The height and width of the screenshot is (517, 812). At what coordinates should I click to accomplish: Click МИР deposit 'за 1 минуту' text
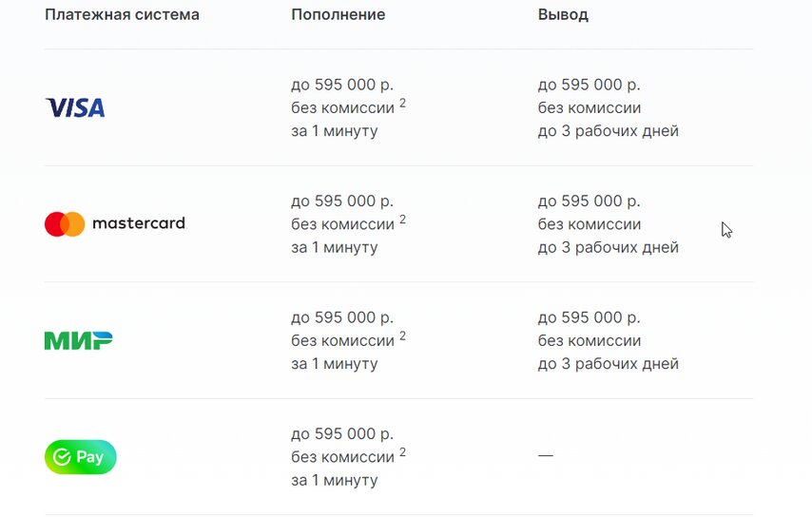(x=334, y=364)
